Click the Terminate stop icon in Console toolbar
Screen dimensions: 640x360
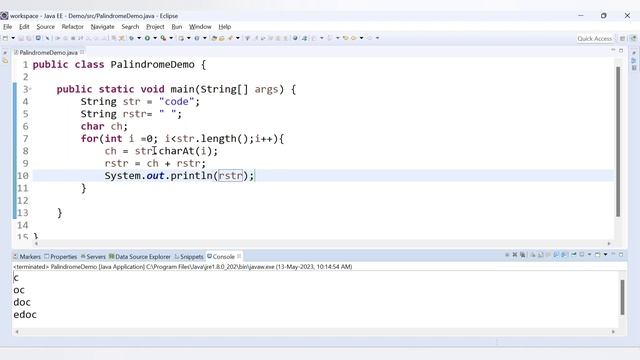tap(507, 255)
